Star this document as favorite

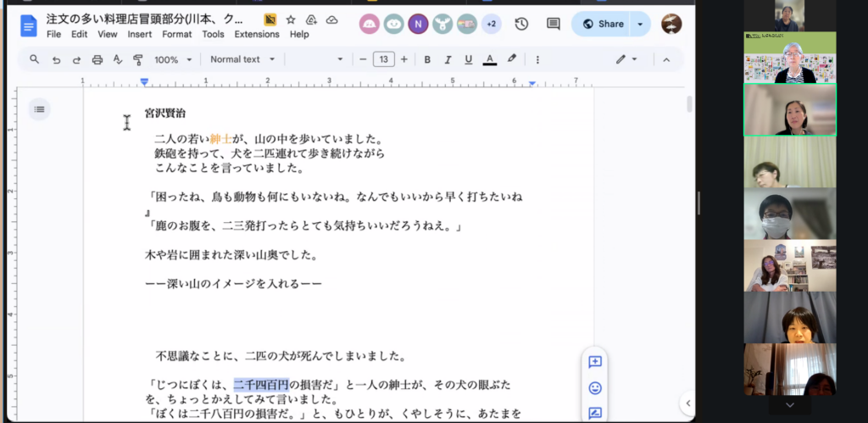point(291,19)
